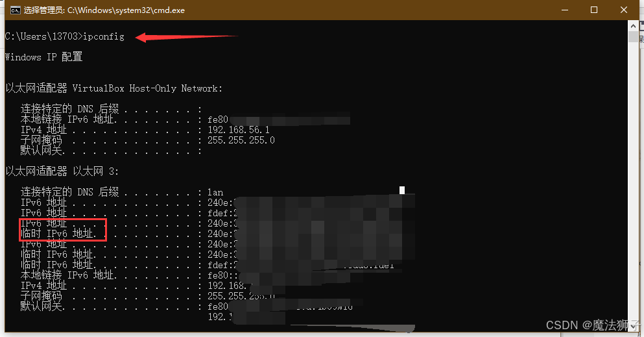Click the DNS suffix value lan

coord(215,192)
